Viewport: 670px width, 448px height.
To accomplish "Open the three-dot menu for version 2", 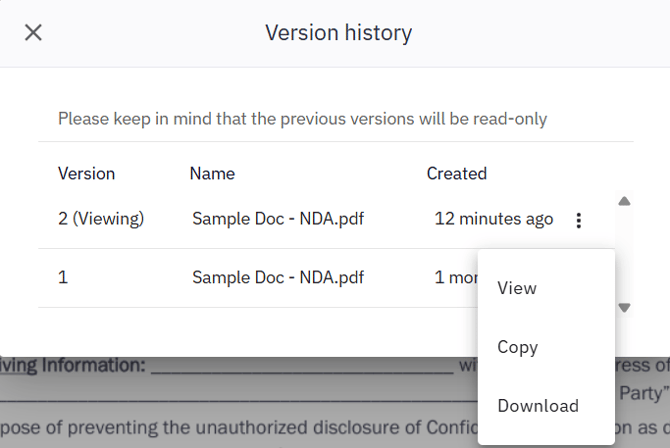I will click(579, 220).
